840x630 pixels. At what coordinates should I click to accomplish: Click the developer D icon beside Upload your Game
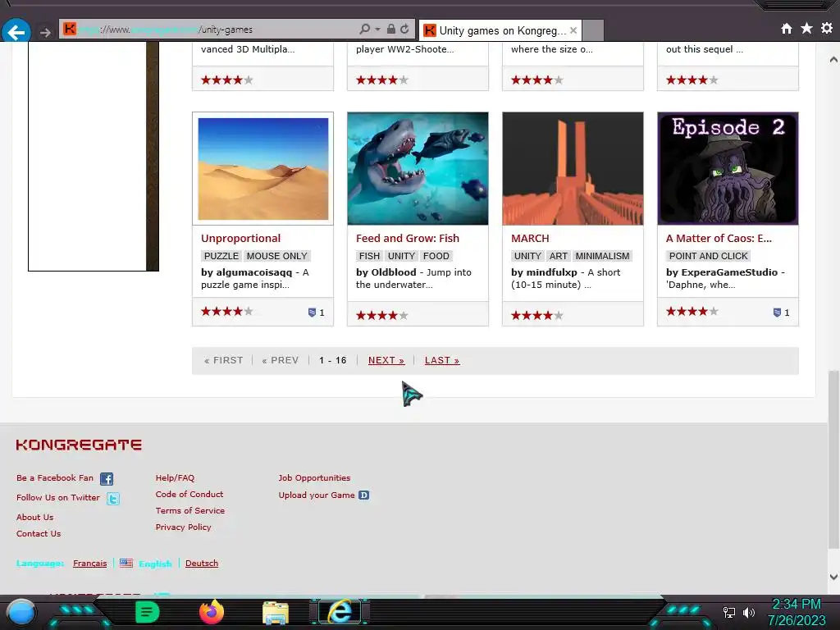[x=363, y=495]
